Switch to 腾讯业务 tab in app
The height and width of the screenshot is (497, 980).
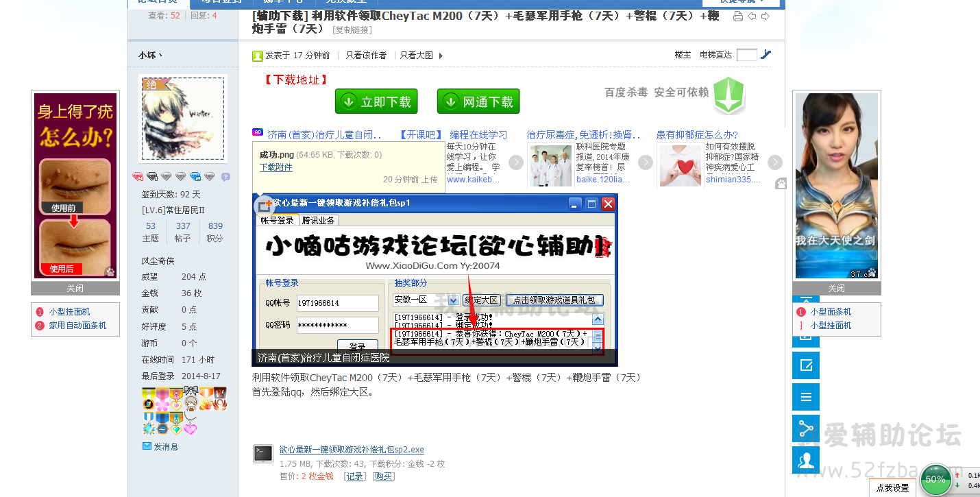(x=318, y=220)
